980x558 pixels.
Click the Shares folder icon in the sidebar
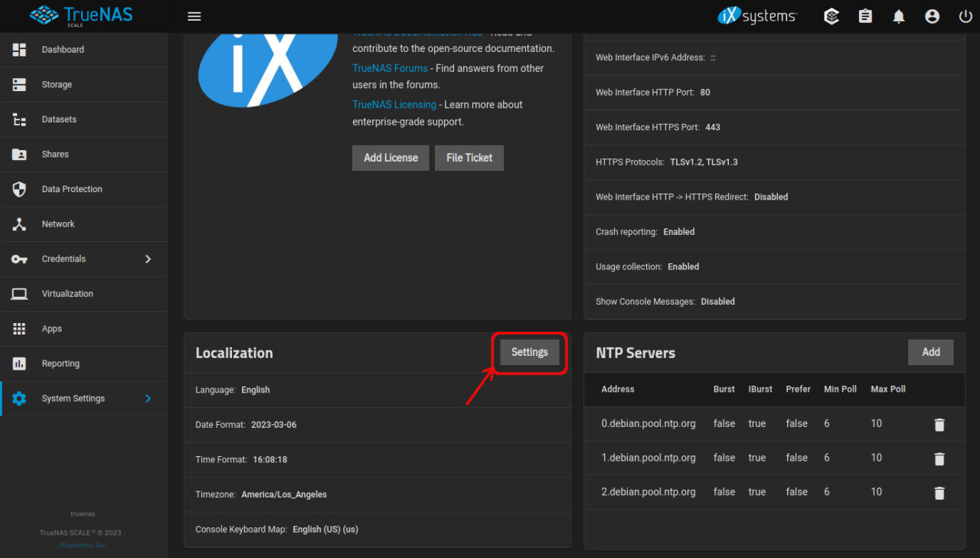point(19,154)
